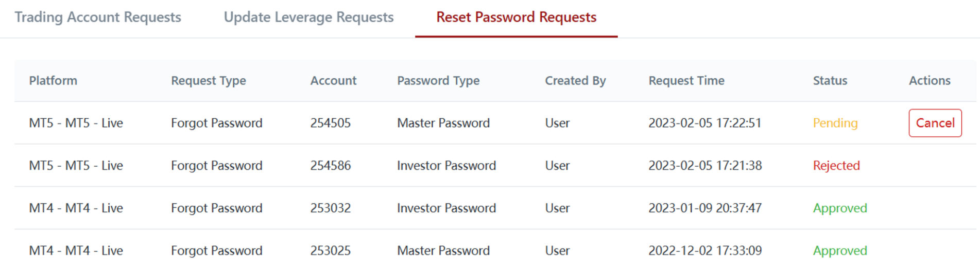Switch to Update Leverage Requests tab
The height and width of the screenshot is (270, 980).
(x=308, y=17)
